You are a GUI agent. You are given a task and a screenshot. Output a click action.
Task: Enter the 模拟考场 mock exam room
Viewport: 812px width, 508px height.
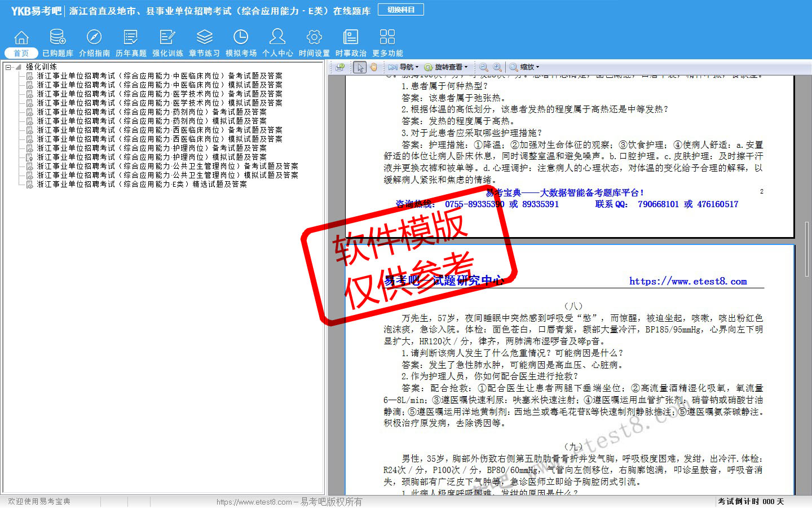pyautogui.click(x=241, y=43)
